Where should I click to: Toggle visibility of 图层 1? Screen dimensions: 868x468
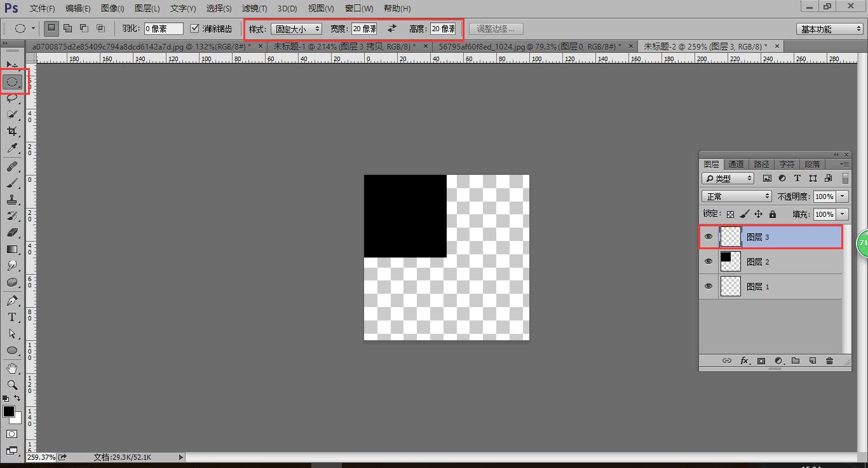709,286
